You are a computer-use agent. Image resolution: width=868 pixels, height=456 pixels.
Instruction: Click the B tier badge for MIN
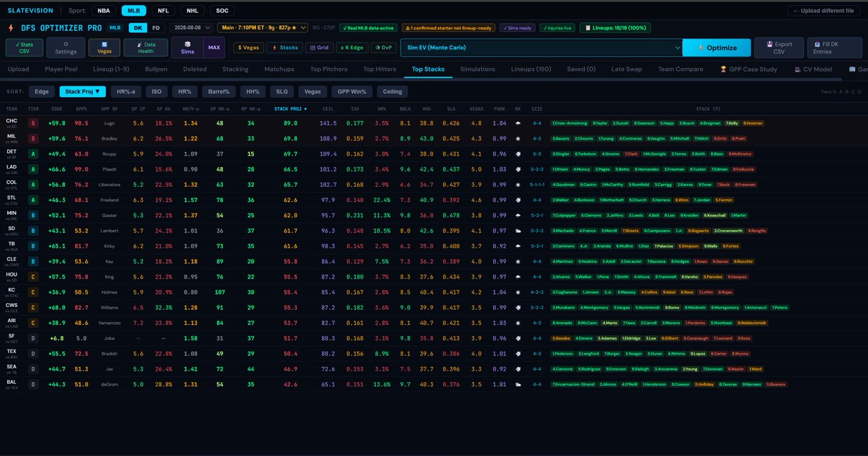point(33,215)
